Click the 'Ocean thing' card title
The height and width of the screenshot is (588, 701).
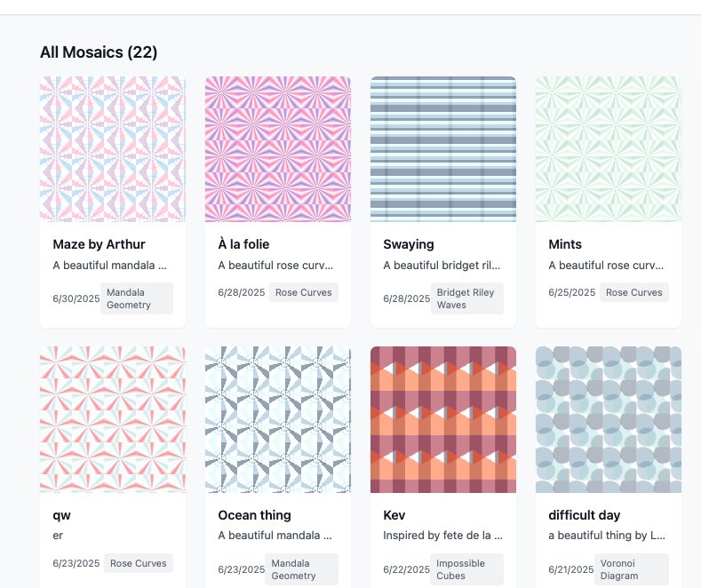point(254,515)
